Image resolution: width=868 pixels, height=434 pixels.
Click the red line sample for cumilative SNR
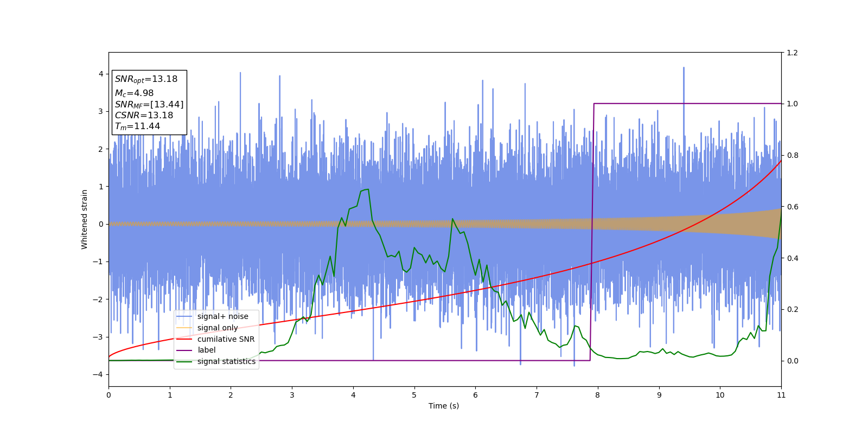click(184, 339)
